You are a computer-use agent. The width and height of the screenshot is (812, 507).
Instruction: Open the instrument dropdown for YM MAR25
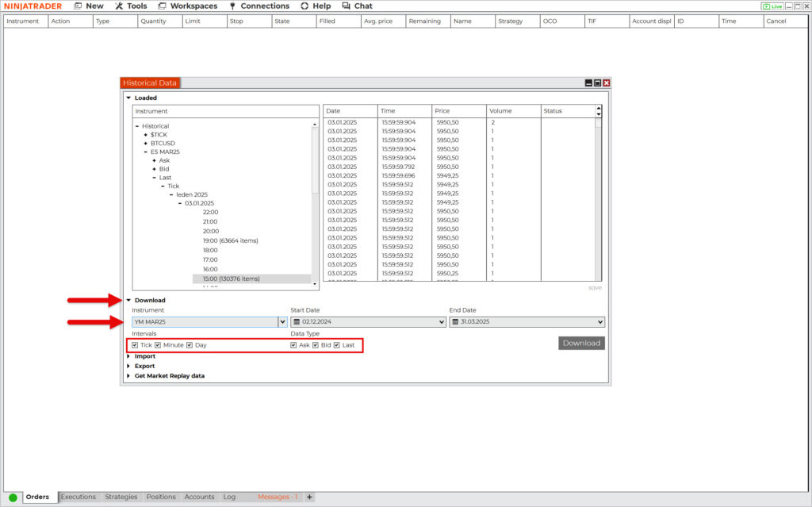[282, 322]
